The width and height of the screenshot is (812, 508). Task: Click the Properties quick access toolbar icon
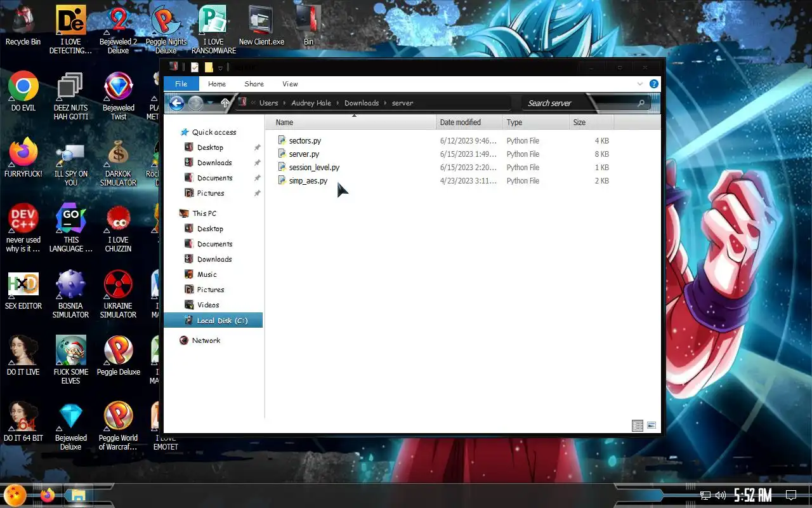[195, 67]
